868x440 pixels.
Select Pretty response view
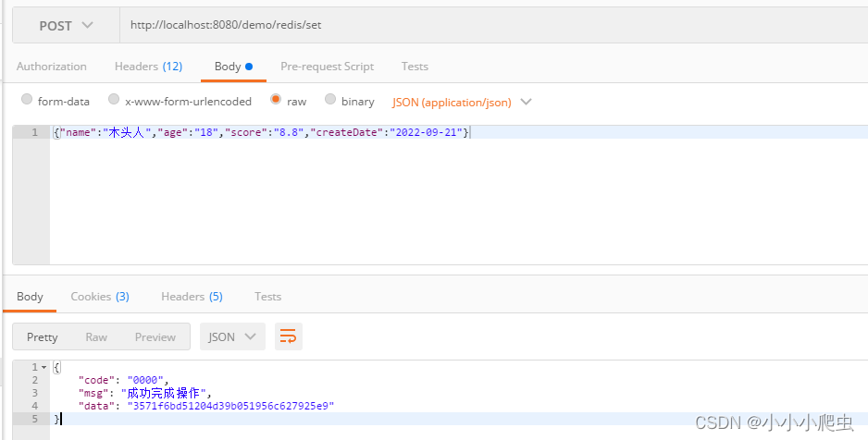42,337
